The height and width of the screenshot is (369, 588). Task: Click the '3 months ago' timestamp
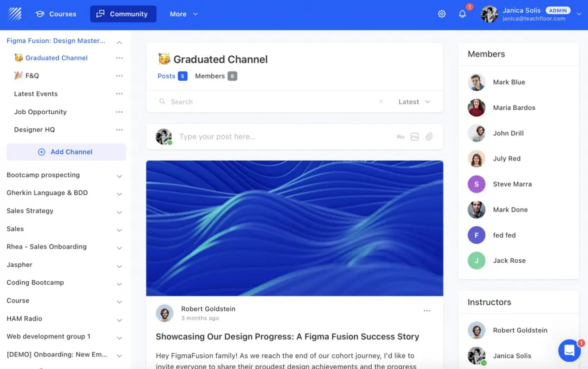click(200, 318)
